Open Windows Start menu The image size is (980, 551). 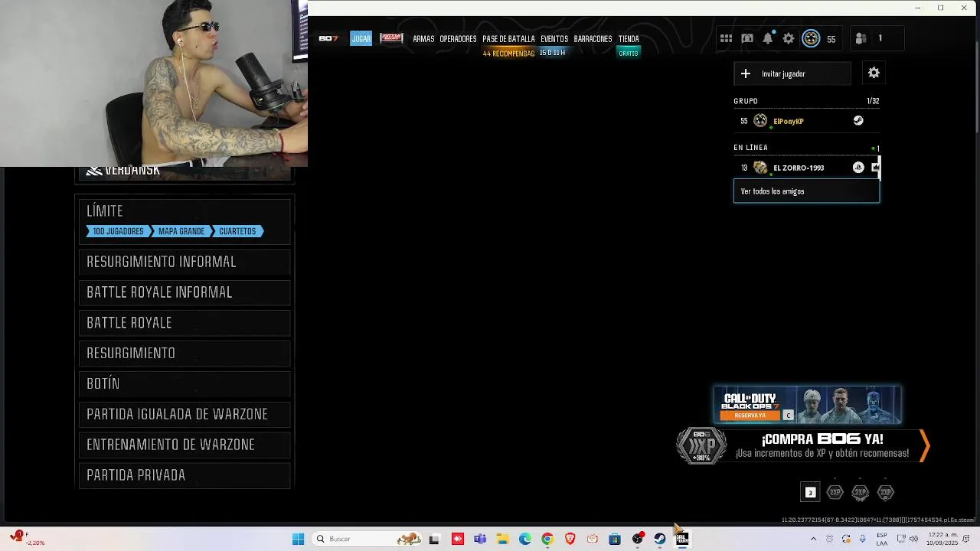pos(298,539)
